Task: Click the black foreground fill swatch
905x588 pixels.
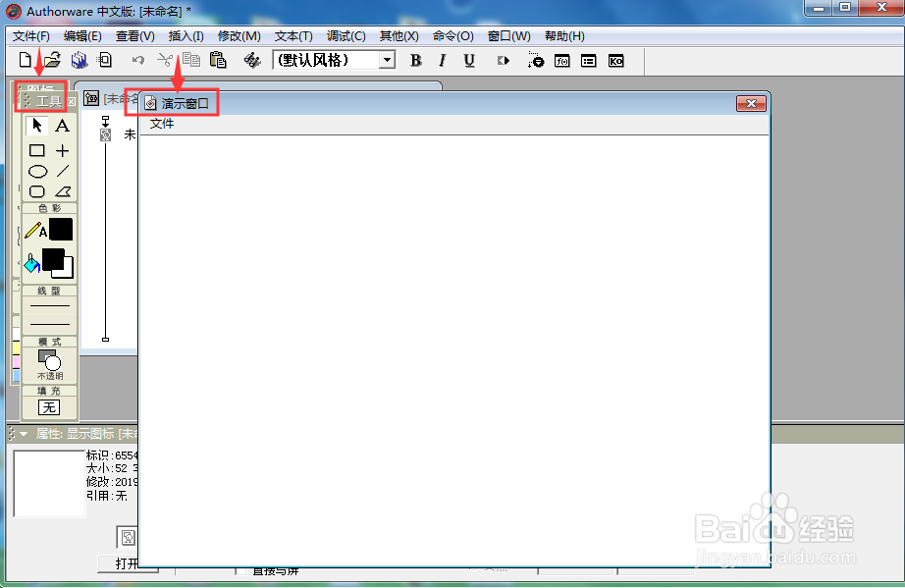Action: 53,258
